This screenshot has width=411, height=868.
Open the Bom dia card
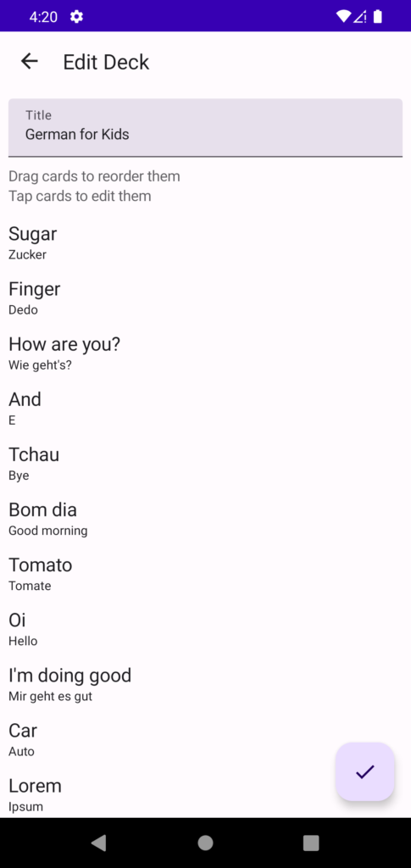click(205, 519)
